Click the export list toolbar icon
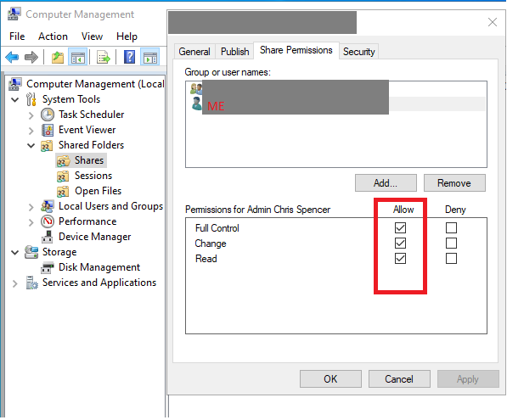This screenshot has height=420, width=507. pyautogui.click(x=103, y=58)
